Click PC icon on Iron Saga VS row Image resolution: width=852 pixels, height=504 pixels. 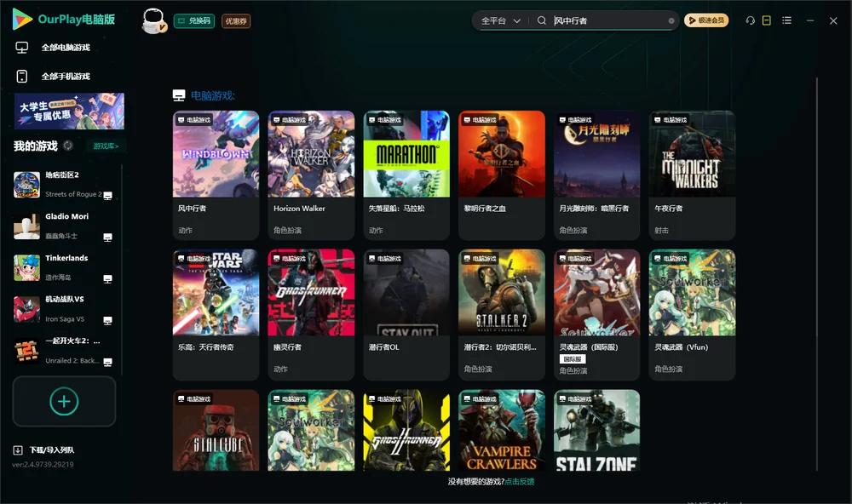(x=107, y=320)
